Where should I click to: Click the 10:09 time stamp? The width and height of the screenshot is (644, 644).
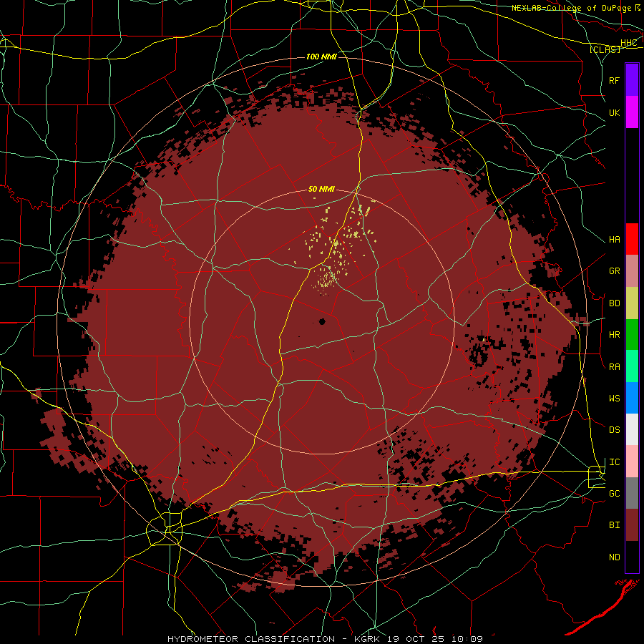[467, 639]
